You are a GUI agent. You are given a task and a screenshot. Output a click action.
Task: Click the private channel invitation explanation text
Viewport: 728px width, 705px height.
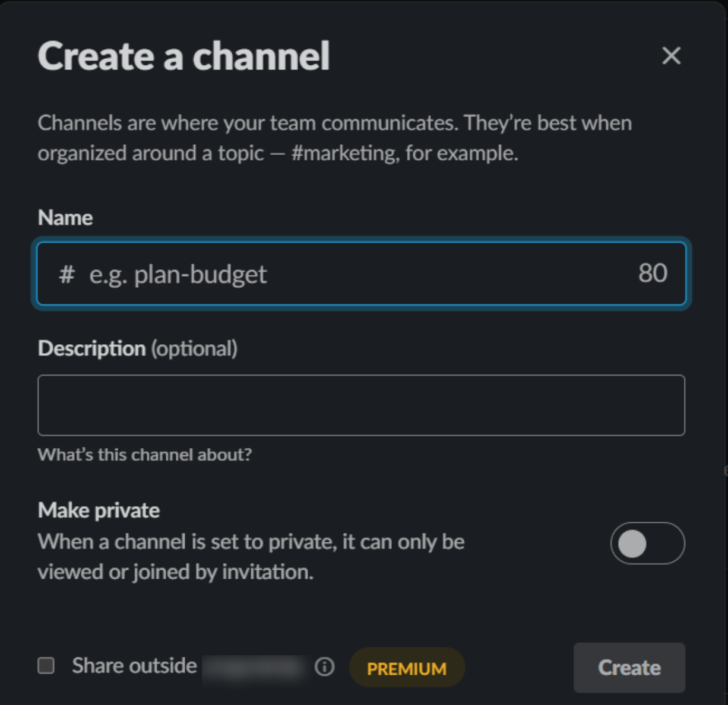pos(251,557)
